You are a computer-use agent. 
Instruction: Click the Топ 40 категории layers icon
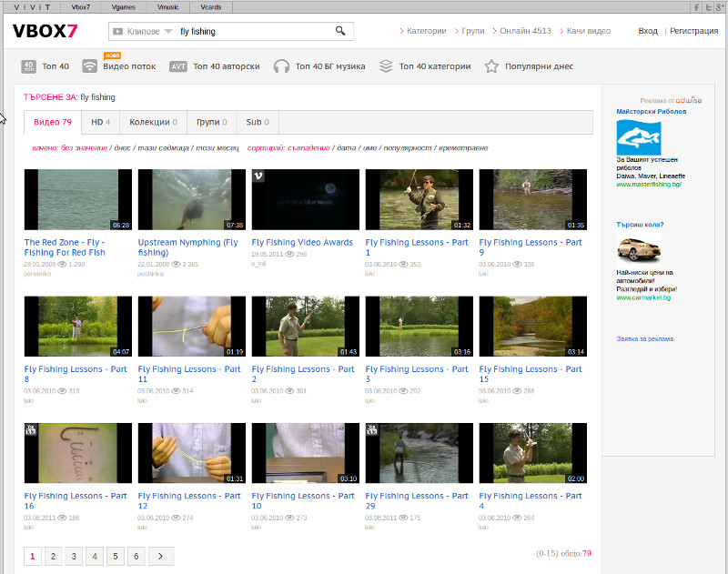pos(386,66)
